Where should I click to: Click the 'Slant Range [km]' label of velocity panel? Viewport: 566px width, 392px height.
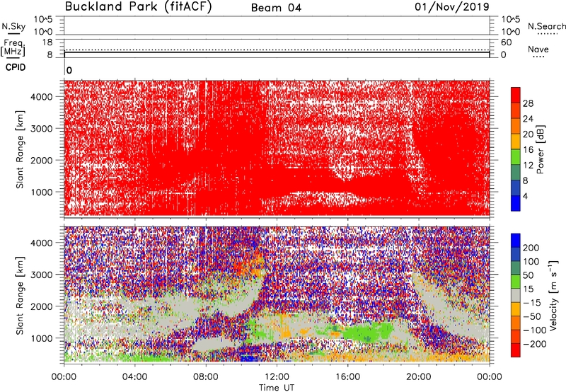[x=20, y=296]
